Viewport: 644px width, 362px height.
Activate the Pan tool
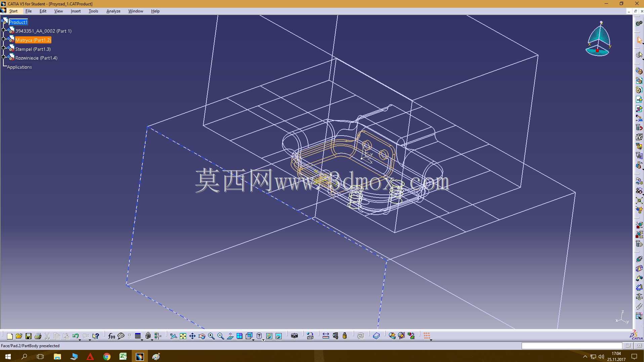coord(192,336)
